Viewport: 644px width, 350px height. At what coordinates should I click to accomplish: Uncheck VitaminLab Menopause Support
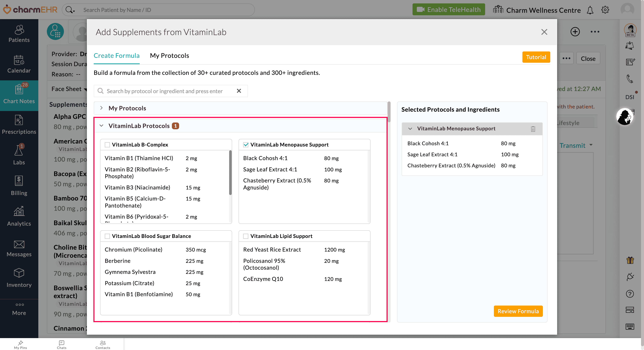coord(246,145)
